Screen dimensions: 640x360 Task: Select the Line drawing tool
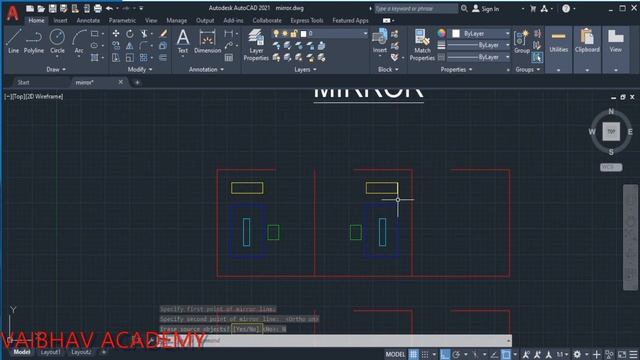tap(13, 41)
